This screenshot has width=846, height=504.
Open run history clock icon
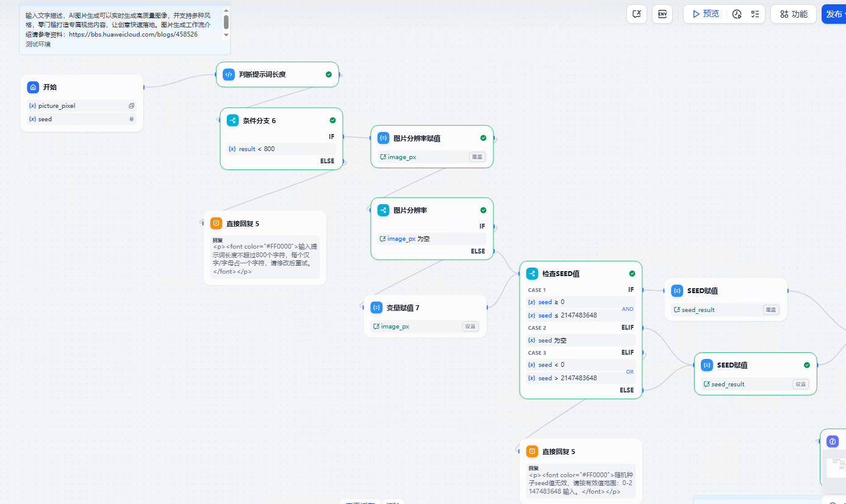[737, 14]
